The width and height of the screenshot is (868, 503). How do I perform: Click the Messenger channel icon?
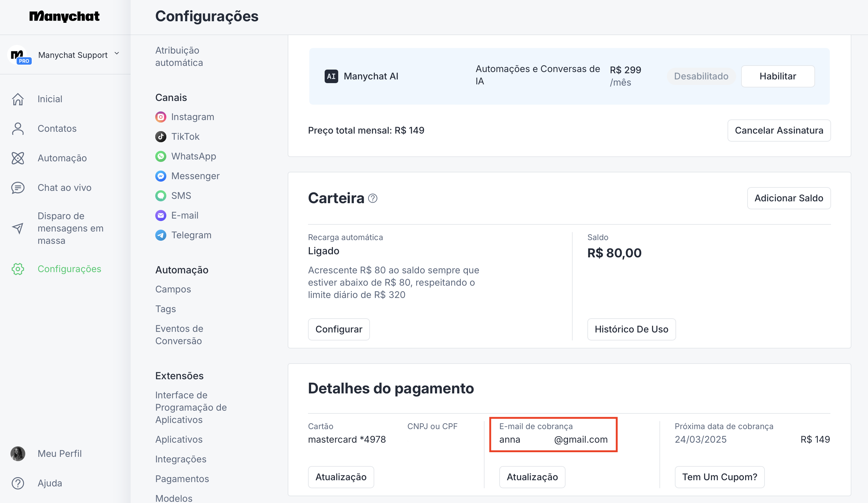click(160, 176)
